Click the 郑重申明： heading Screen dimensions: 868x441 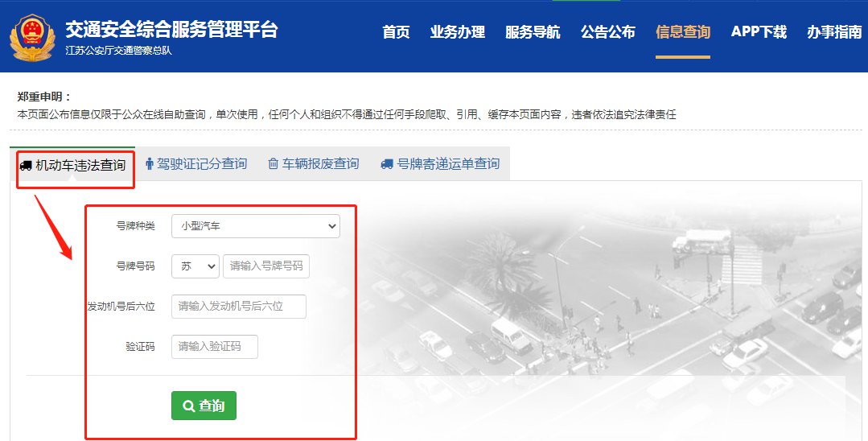44,97
